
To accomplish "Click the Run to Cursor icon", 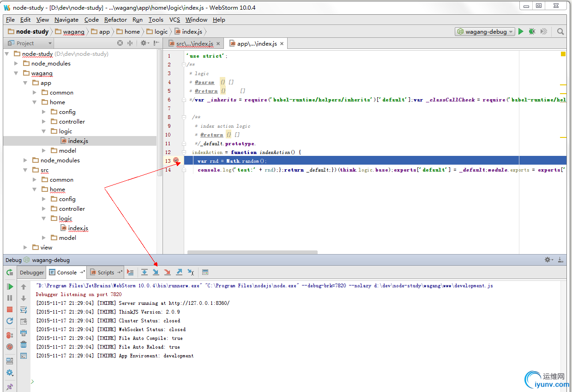I will pos(191,272).
